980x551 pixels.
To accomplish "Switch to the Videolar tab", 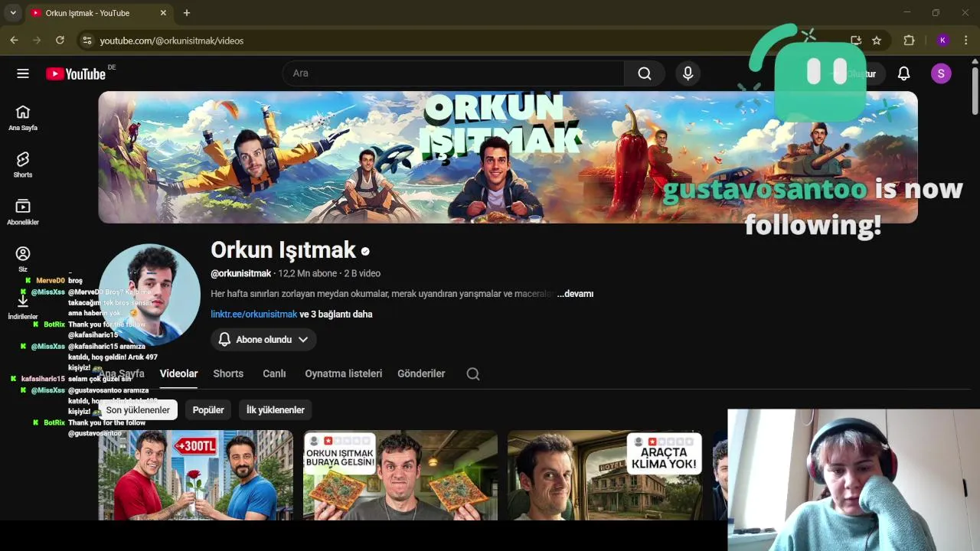I will 178,373.
